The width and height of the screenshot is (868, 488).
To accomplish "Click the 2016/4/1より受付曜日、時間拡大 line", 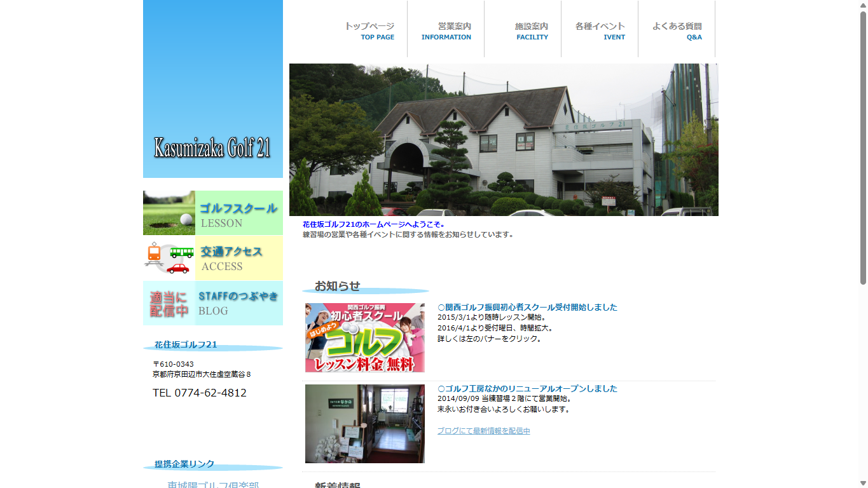I will click(495, 328).
